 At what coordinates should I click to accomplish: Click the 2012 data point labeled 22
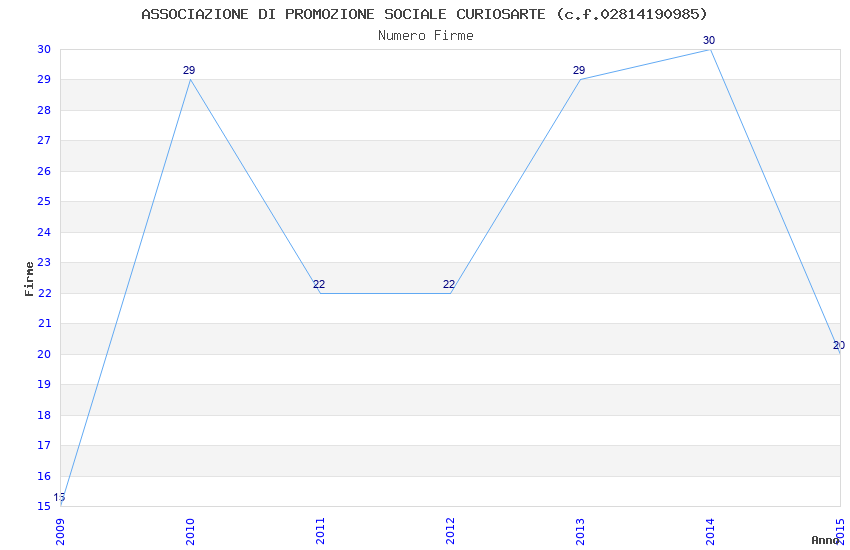click(450, 293)
